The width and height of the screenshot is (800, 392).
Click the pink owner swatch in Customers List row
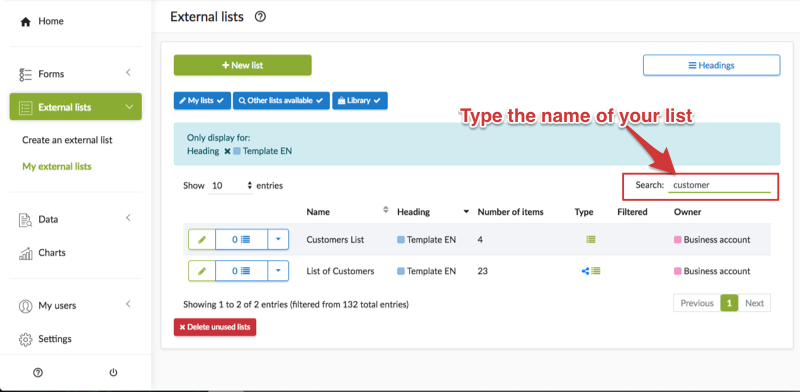pyautogui.click(x=678, y=240)
